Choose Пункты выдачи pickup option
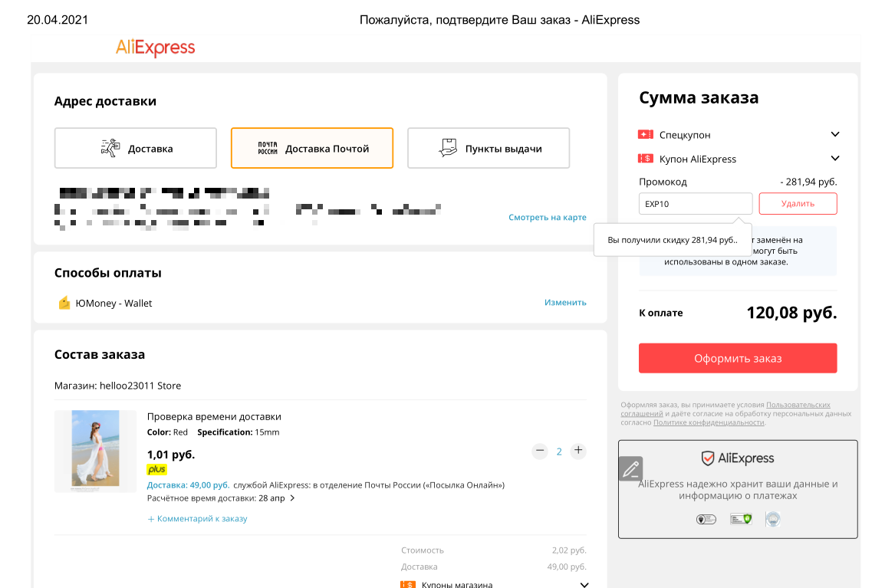 point(489,148)
